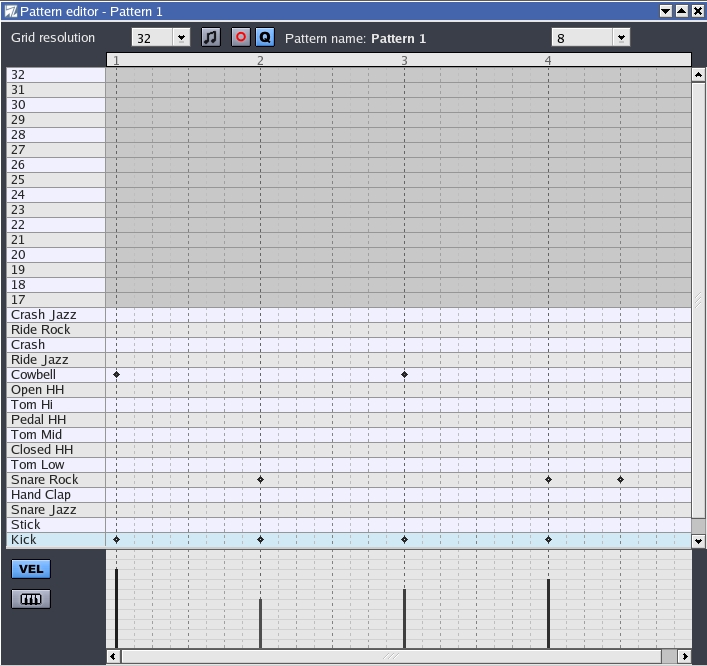Viewport: 707px width, 666px height.
Task: Click the vertical scrollbar up arrow
Action: click(698, 74)
